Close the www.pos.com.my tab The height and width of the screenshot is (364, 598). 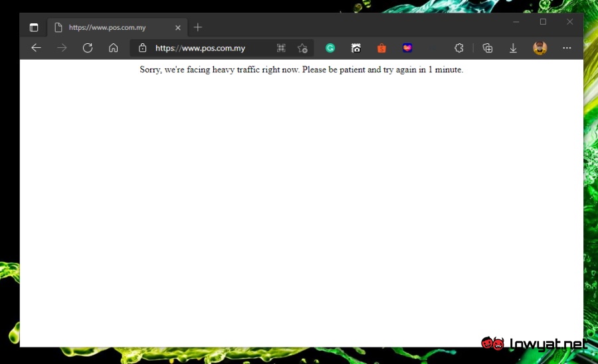tap(178, 28)
